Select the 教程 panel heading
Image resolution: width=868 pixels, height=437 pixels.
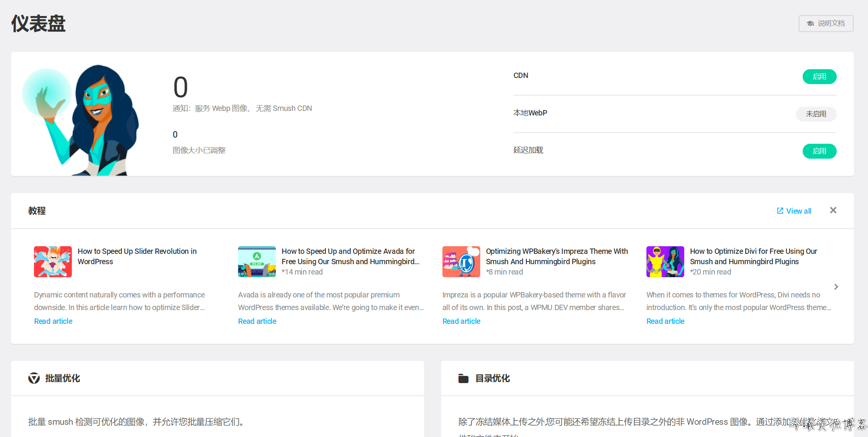[x=37, y=211]
